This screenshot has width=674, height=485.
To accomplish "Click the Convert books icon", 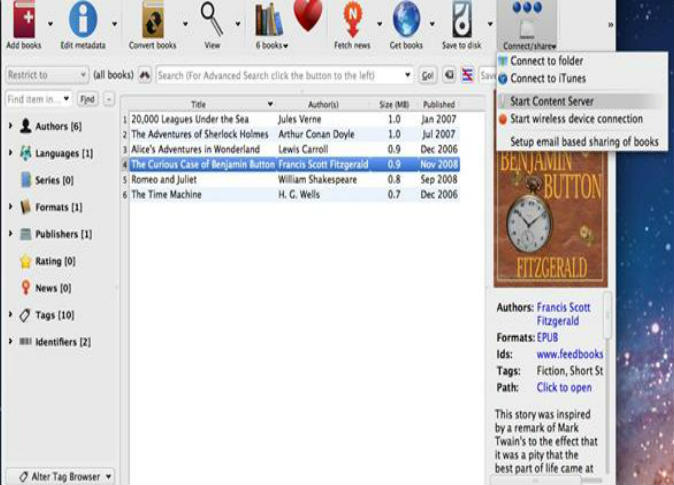I will pos(152,20).
